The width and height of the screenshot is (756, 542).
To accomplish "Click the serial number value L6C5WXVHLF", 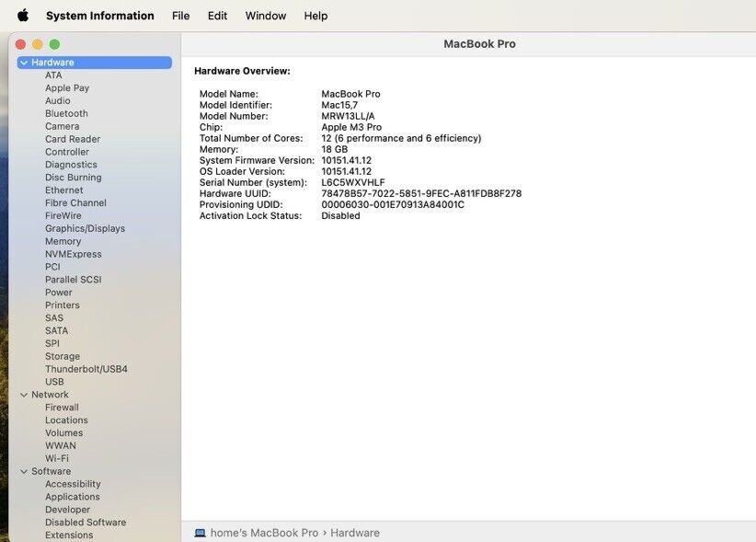I will pyautogui.click(x=353, y=183).
